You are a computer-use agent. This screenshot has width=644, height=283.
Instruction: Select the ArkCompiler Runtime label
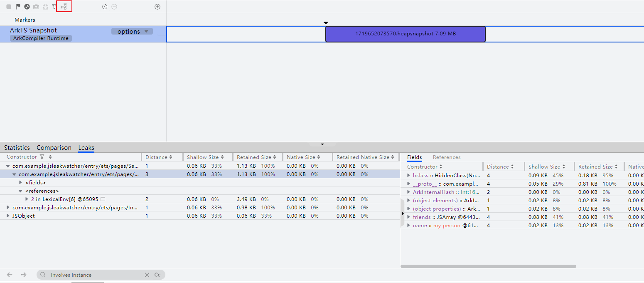point(41,38)
